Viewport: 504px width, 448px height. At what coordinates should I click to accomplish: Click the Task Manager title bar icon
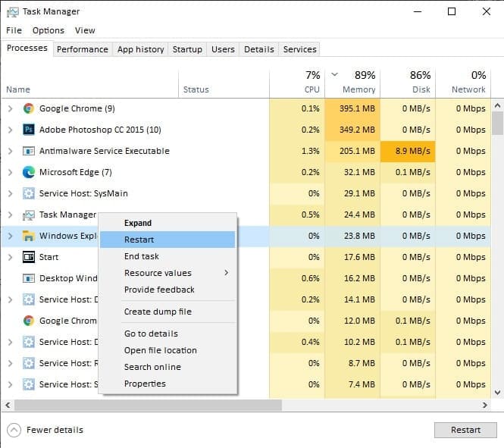click(13, 12)
